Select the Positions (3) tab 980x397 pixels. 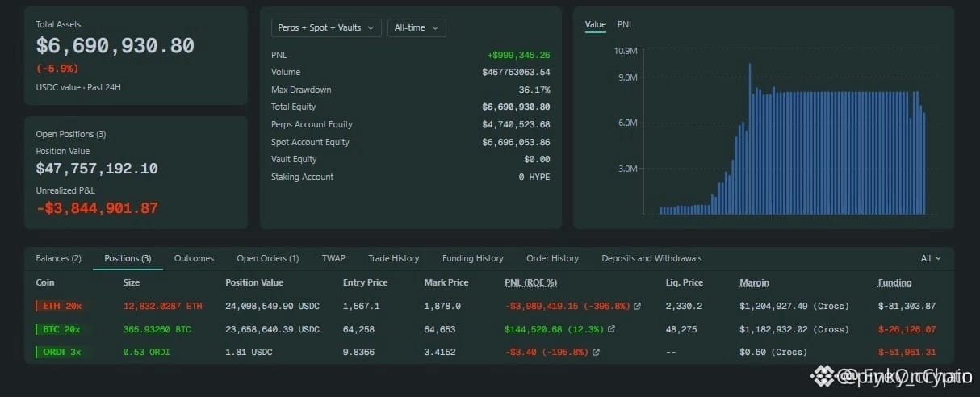pos(128,259)
